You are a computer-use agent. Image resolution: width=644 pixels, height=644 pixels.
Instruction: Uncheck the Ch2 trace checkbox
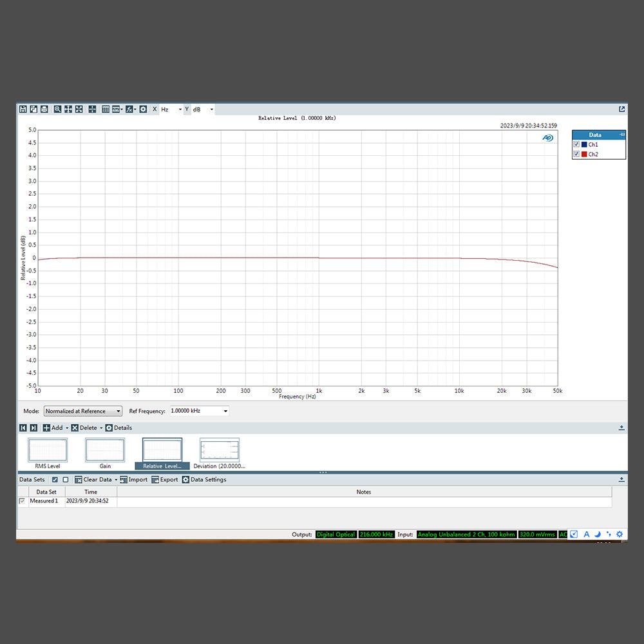(x=576, y=155)
